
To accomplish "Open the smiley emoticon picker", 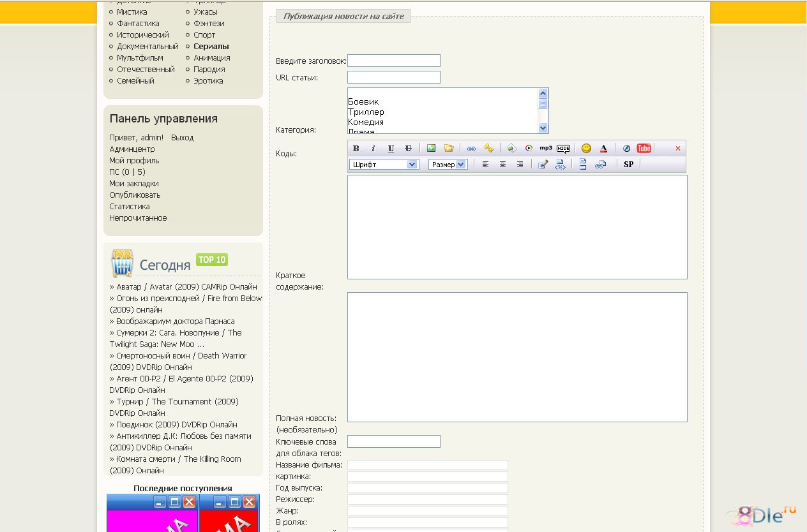I will pyautogui.click(x=586, y=148).
